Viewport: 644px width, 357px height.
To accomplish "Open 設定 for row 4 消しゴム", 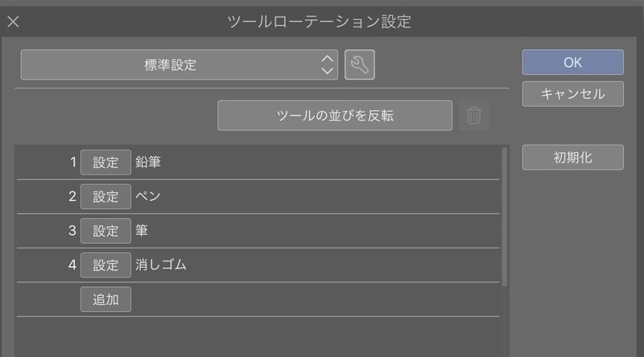I will [x=105, y=265].
